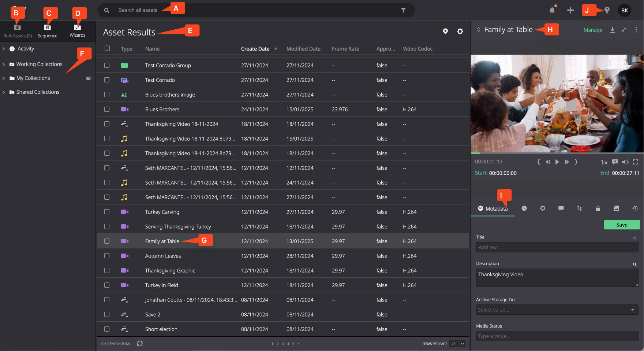Enter fullscreen video mode
This screenshot has width=644, height=351.
coord(636,162)
